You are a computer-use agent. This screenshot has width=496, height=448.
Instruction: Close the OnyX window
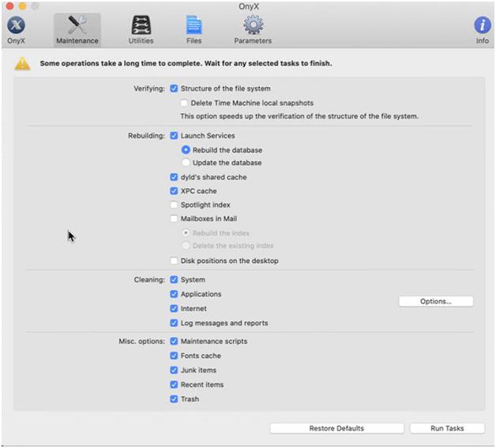coord(9,6)
